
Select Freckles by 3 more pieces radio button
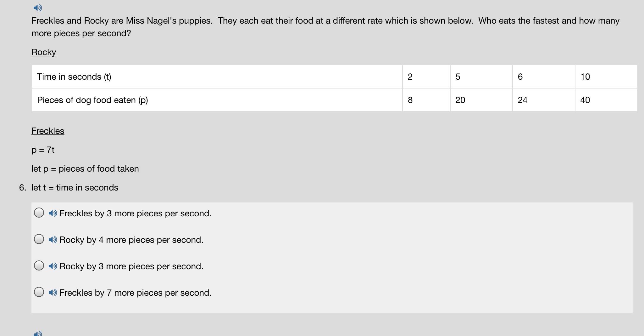39,213
